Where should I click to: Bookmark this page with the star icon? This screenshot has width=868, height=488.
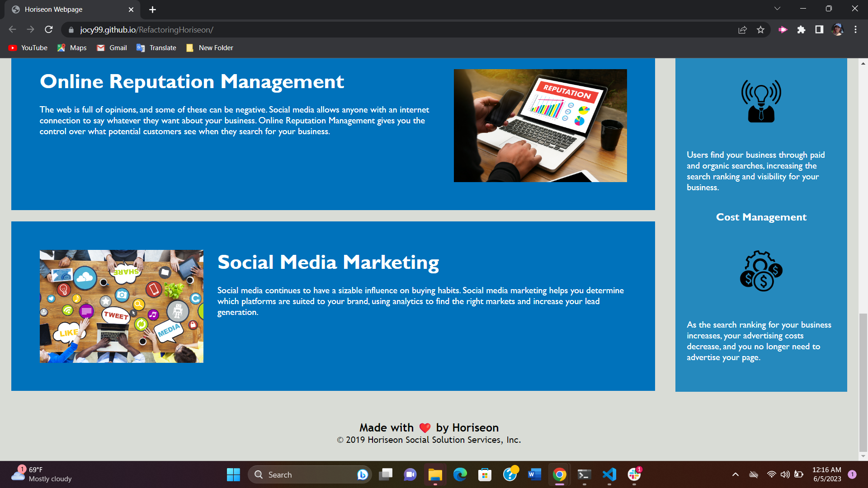[760, 30]
